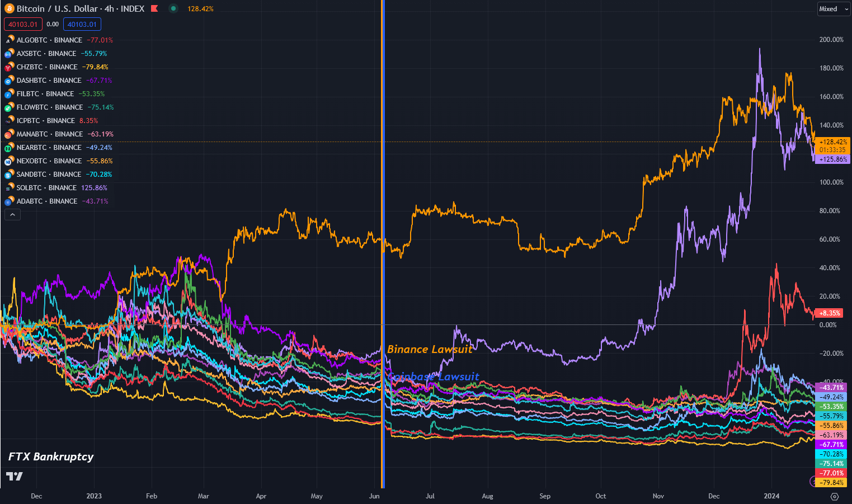Click the AXSBTC coin logo in the legend
The image size is (852, 504).
(x=9, y=53)
